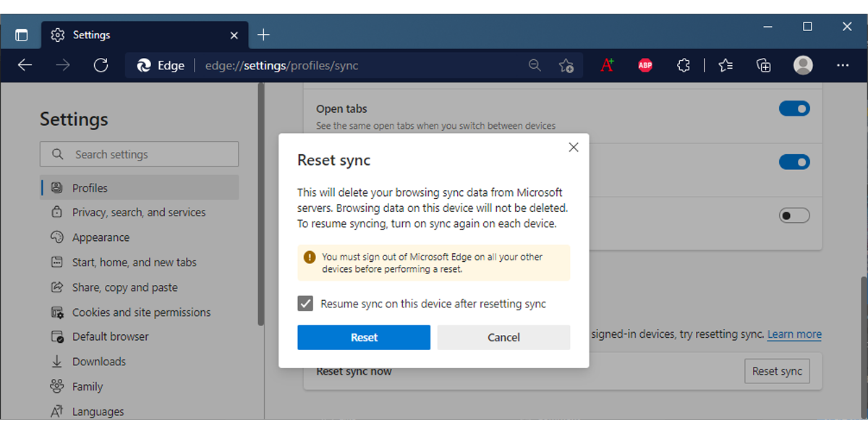The height and width of the screenshot is (434, 868).
Task: Click the browser refresh icon
Action: click(101, 66)
